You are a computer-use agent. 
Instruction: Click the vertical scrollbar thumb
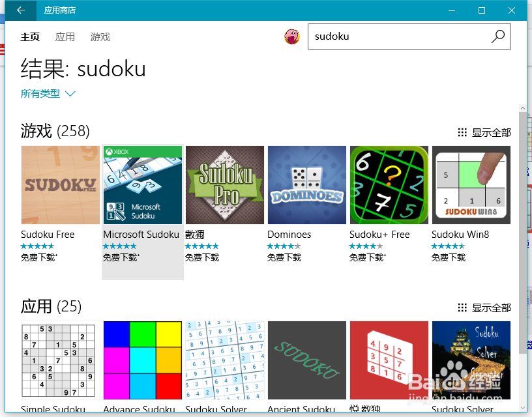pos(522,232)
